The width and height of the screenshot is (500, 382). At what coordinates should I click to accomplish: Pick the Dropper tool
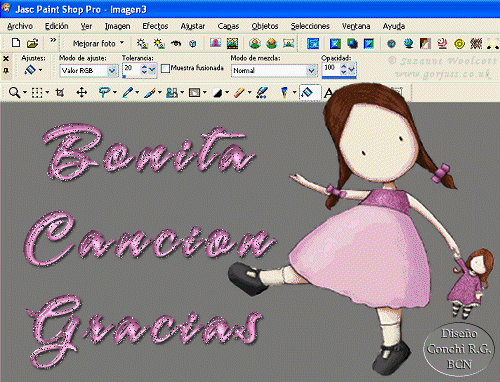click(127, 92)
